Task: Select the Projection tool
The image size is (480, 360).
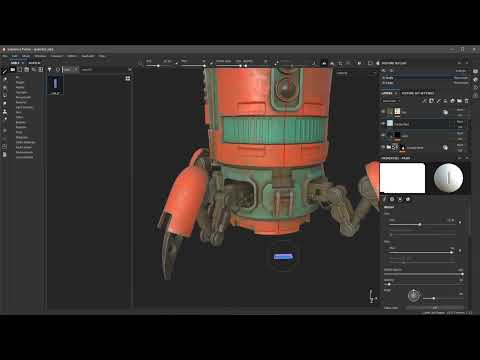Action: [5, 87]
